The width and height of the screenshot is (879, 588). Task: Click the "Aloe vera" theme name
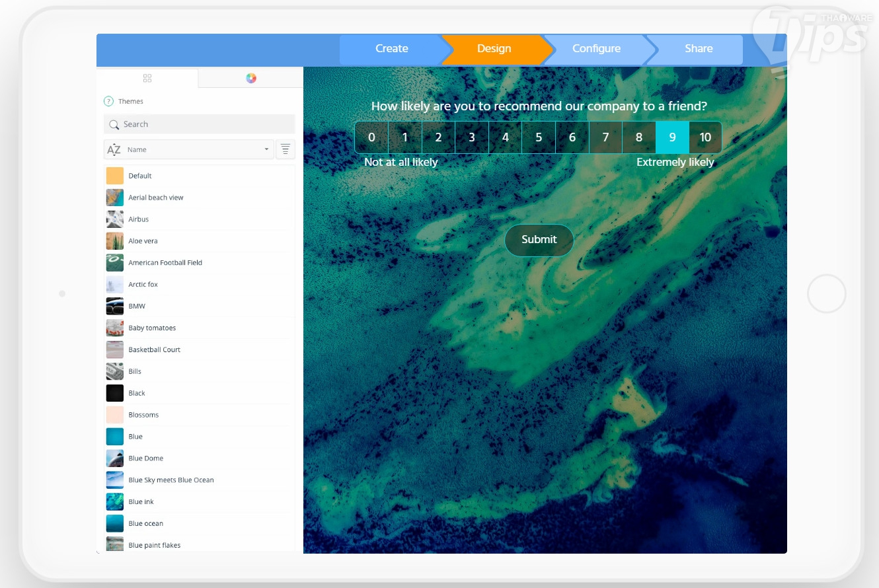[143, 241]
